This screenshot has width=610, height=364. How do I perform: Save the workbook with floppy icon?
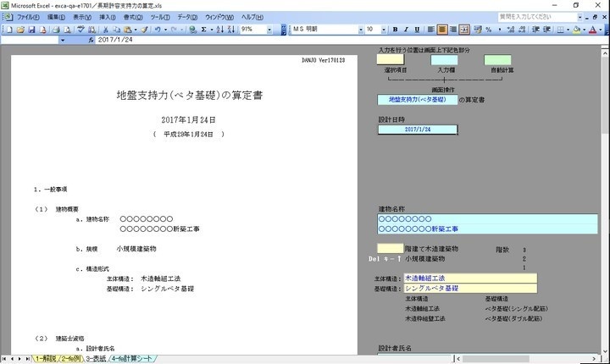[31, 30]
